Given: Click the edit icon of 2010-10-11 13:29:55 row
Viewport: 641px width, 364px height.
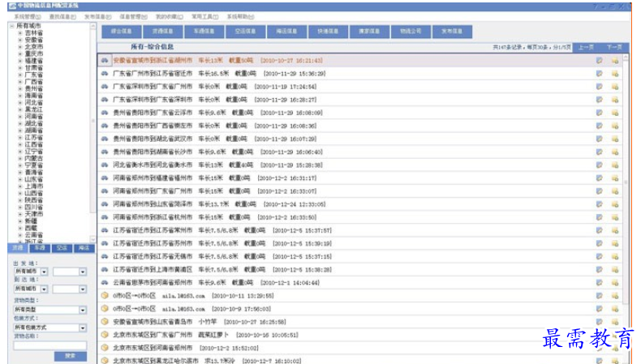Looking at the screenshot, I should click(600, 296).
